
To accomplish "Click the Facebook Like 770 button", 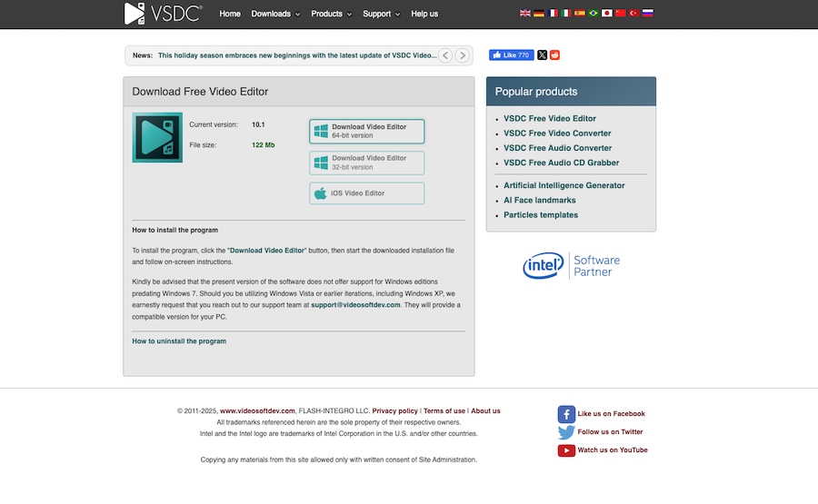I will pos(511,54).
